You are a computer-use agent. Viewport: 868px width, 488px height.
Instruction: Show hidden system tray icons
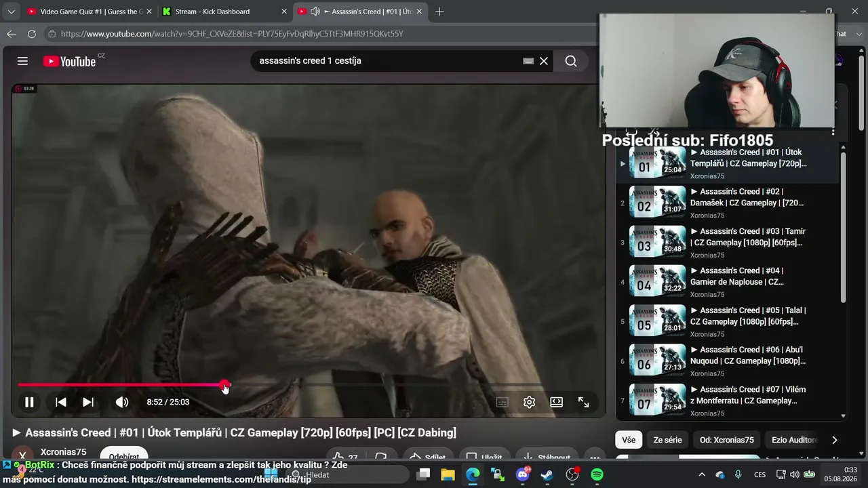point(702,474)
